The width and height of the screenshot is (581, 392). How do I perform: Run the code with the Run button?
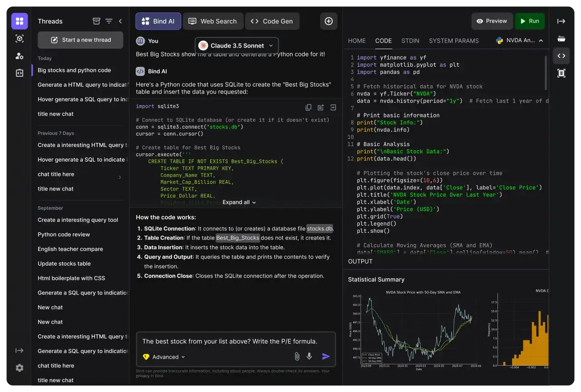point(530,21)
